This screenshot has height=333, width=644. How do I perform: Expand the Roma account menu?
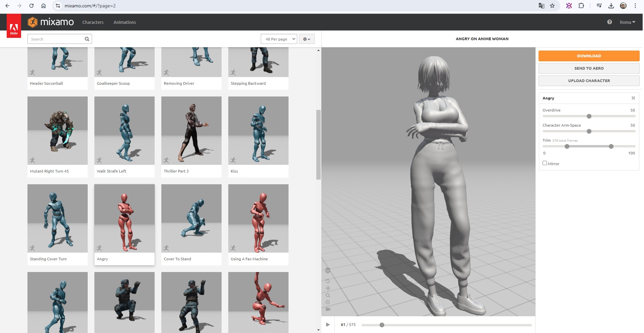(x=627, y=22)
